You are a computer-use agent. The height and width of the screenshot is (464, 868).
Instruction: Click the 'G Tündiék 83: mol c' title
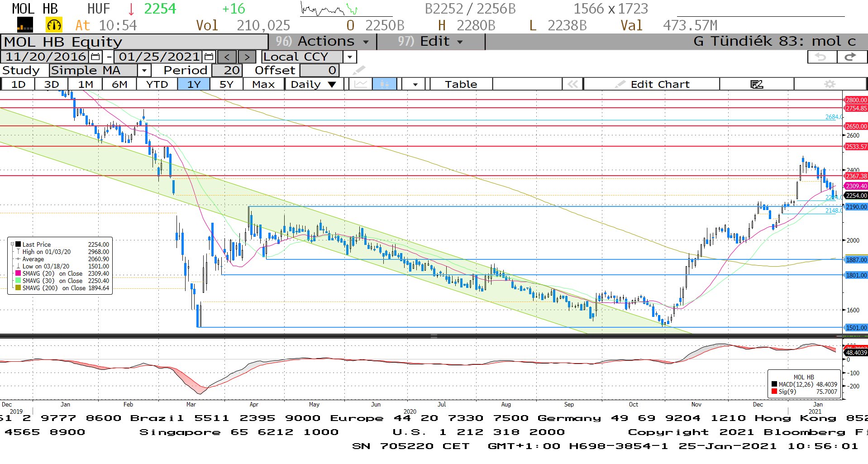[774, 41]
